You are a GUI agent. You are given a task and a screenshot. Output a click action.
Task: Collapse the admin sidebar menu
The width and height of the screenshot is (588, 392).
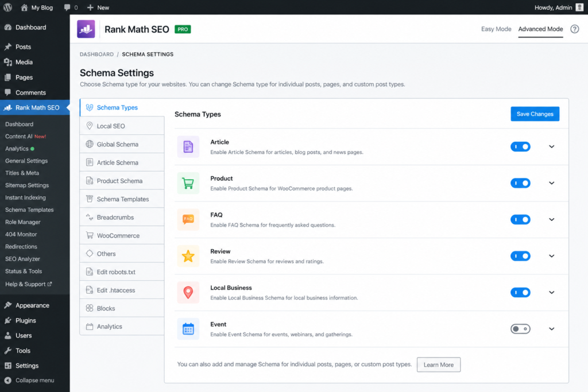click(x=29, y=380)
